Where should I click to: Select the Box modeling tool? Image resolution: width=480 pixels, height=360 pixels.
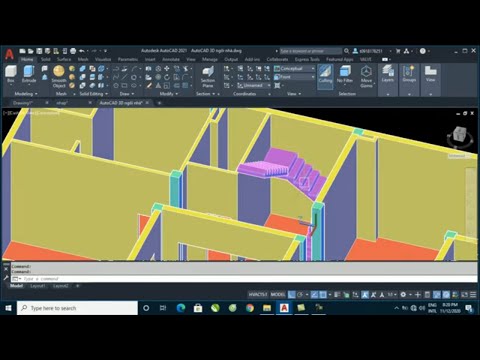coord(11,74)
